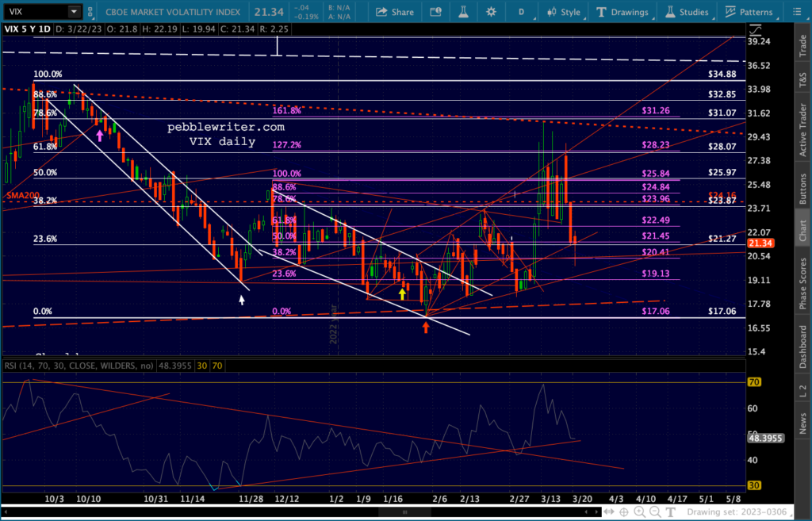Image resolution: width=812 pixels, height=521 pixels.
Task: Open Edit Studies via the flask icon
Action: (x=463, y=12)
